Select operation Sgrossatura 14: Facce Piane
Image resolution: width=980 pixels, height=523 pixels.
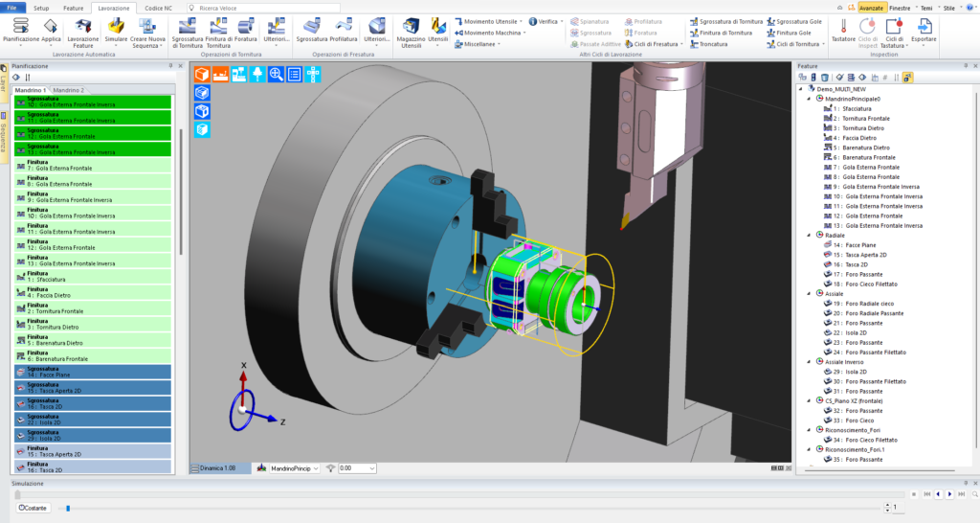click(x=93, y=372)
